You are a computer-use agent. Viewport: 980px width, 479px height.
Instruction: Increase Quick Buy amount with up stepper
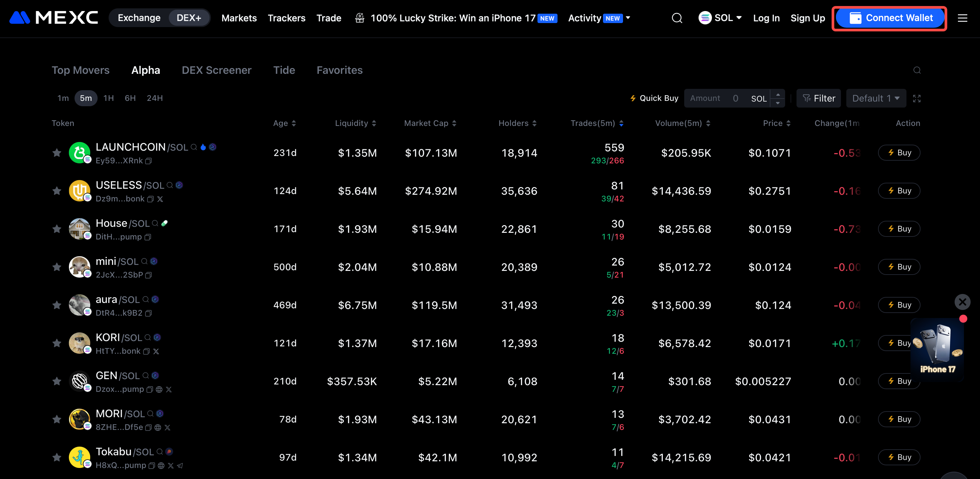tap(777, 94)
